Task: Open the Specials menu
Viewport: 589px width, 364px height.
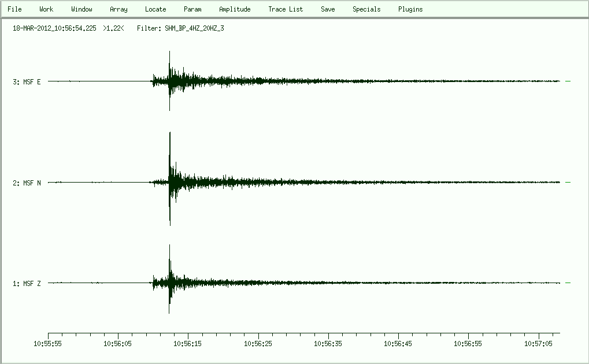Action: (x=366, y=9)
